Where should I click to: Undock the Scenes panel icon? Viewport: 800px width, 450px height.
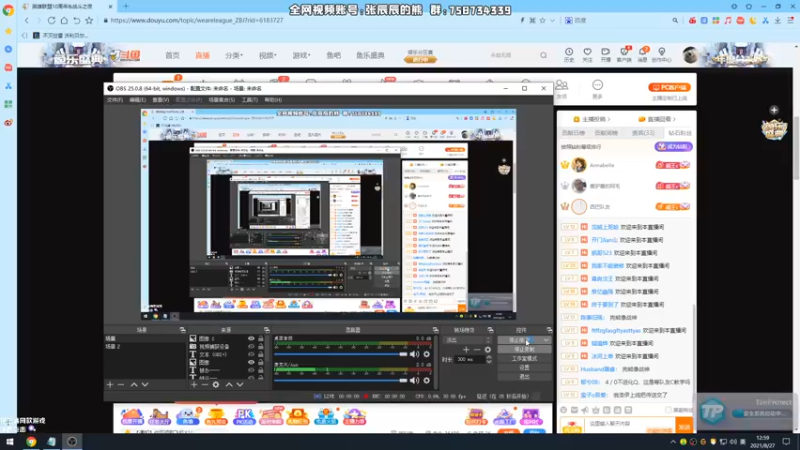click(x=182, y=330)
